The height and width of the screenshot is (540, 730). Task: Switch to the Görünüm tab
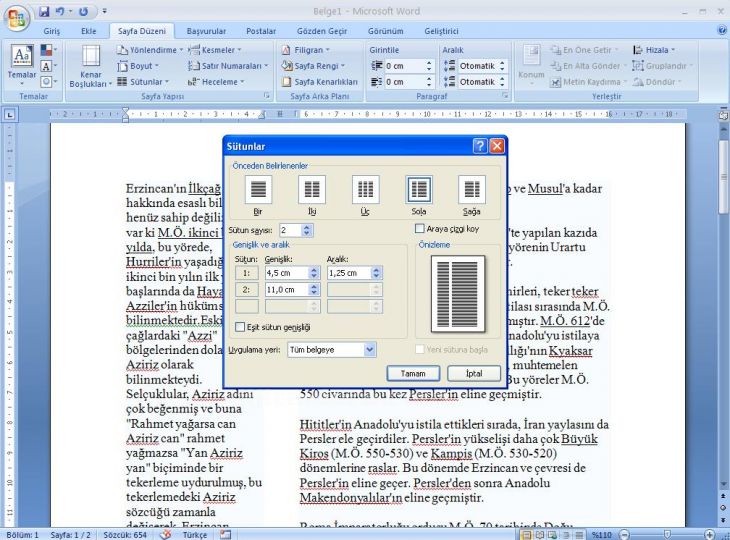pyautogui.click(x=385, y=31)
